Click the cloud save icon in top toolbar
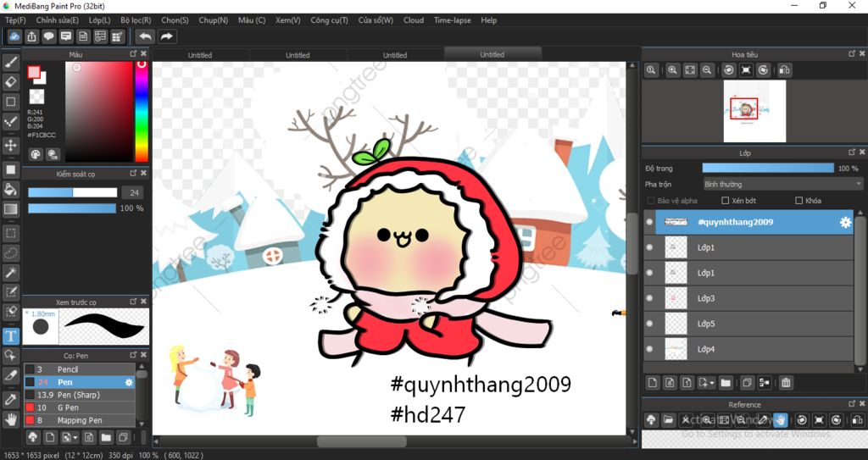Image resolution: width=868 pixels, height=460 pixels. click(14, 36)
